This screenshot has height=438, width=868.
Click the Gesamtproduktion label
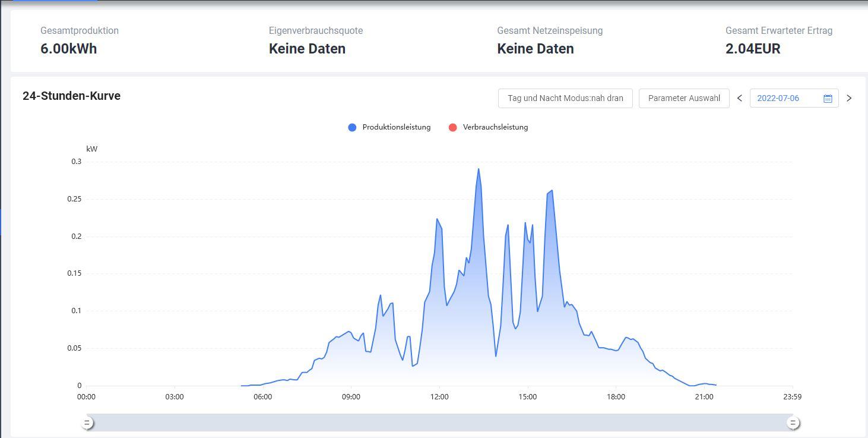[x=80, y=30]
